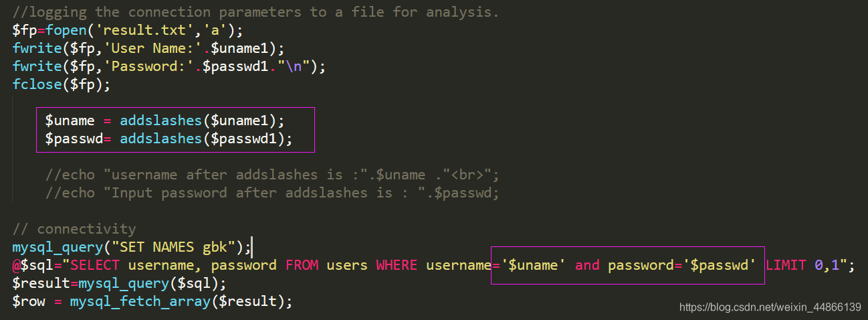
Task: Click addslashes($passwd1) call
Action: (x=206, y=139)
